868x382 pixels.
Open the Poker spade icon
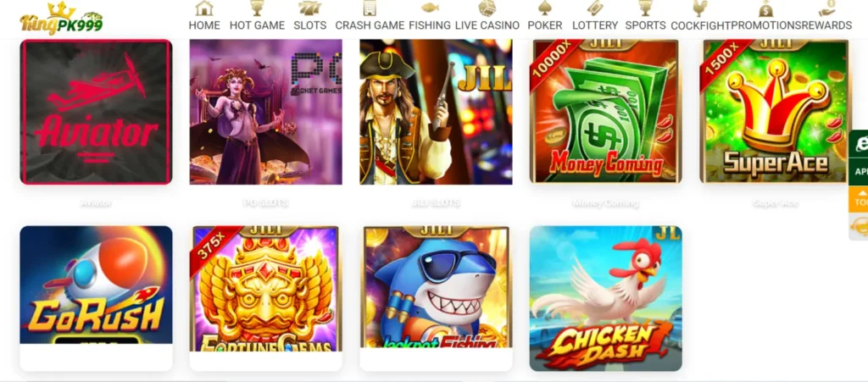[545, 8]
